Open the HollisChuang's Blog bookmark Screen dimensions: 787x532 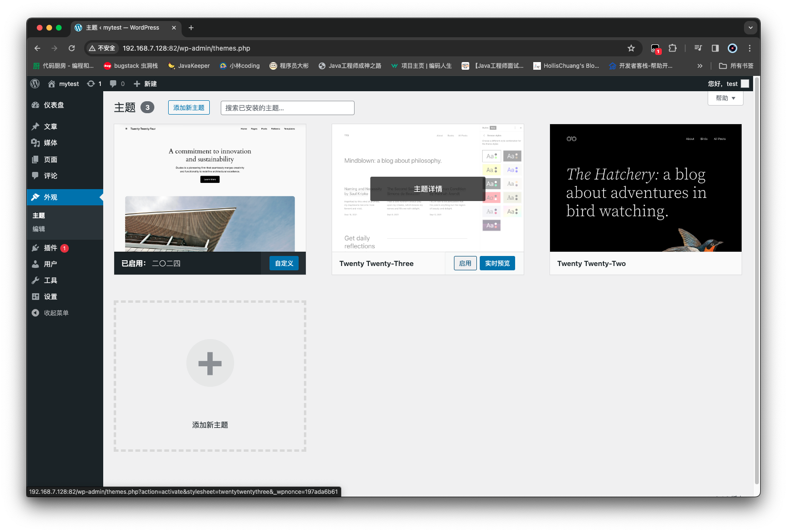coord(566,66)
